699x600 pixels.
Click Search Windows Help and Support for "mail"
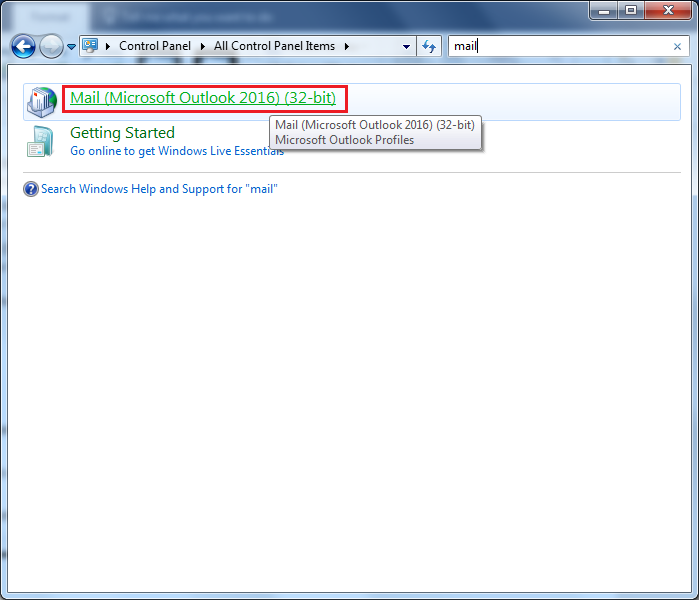159,189
